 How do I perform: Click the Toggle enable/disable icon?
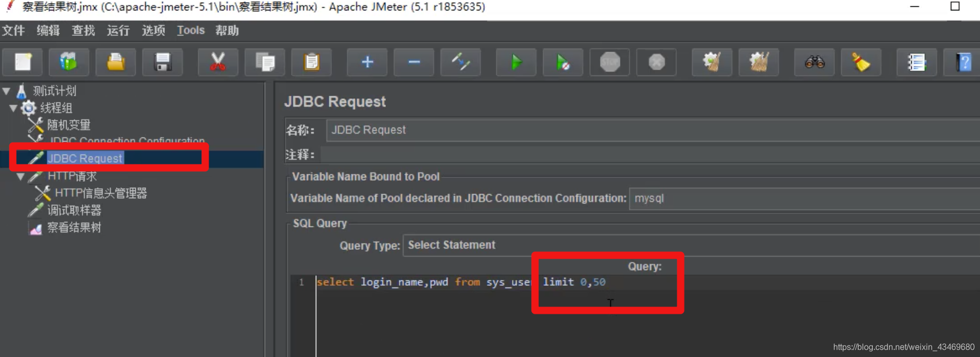[x=461, y=62]
